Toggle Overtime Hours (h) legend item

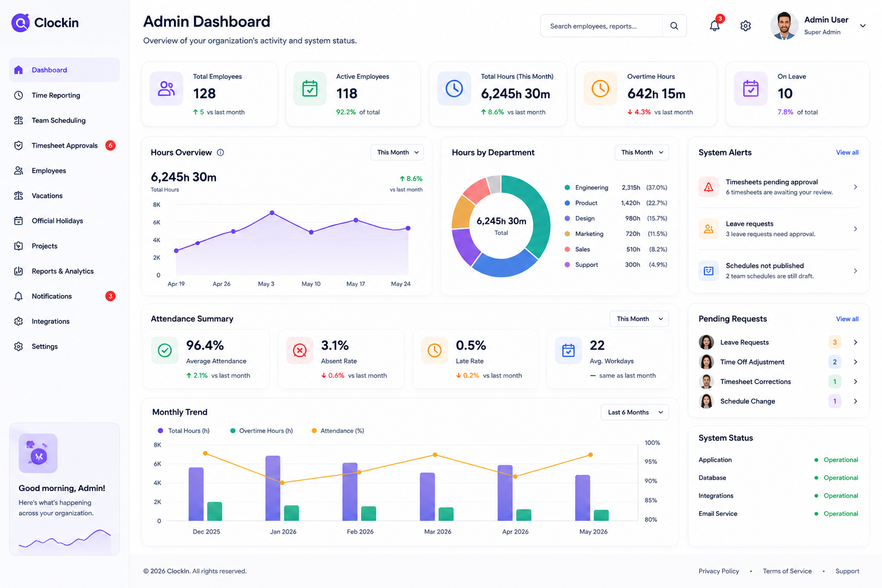point(261,431)
